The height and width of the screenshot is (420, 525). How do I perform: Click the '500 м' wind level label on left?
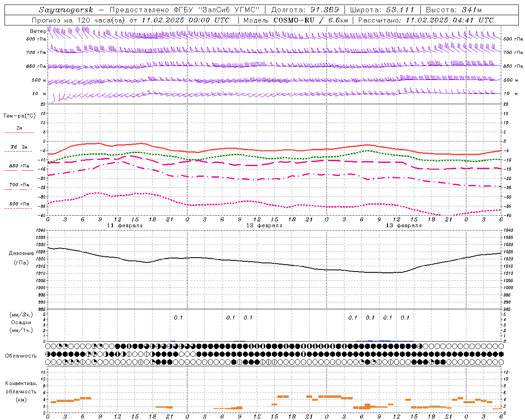tap(39, 80)
